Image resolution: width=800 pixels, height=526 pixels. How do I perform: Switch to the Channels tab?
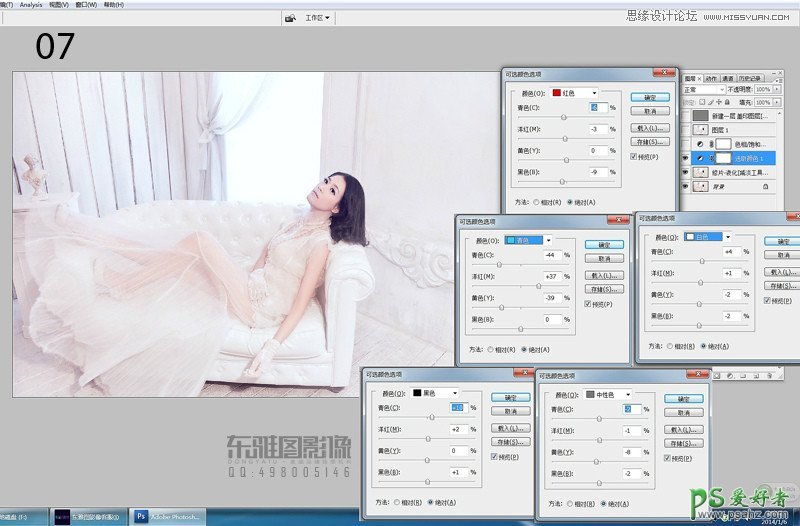[x=727, y=77]
